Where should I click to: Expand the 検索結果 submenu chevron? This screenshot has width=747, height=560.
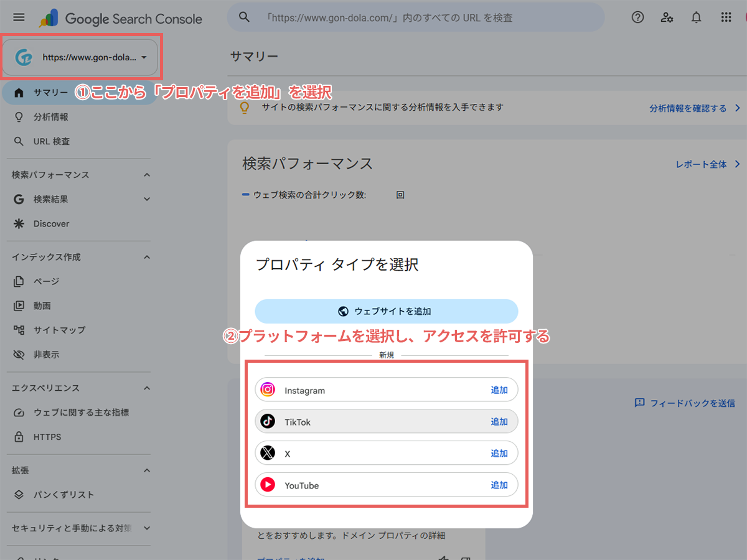pos(147,199)
